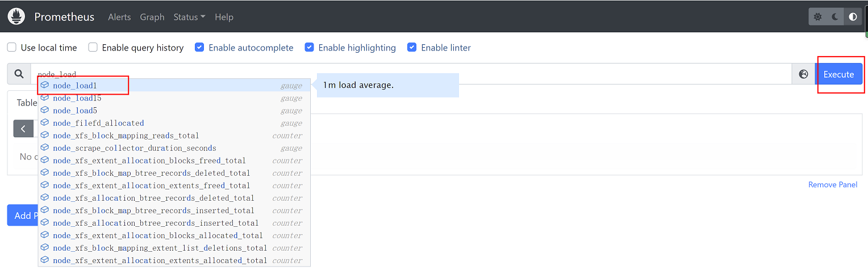Expand the Status dropdown menu
Screen dimensions: 868x279
tap(189, 17)
